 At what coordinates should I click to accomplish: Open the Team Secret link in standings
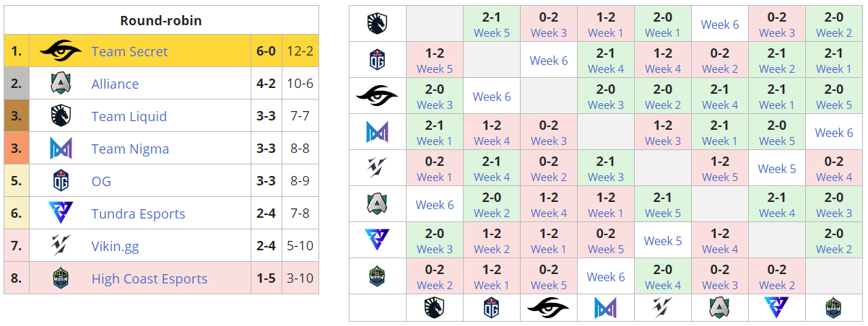pos(129,51)
